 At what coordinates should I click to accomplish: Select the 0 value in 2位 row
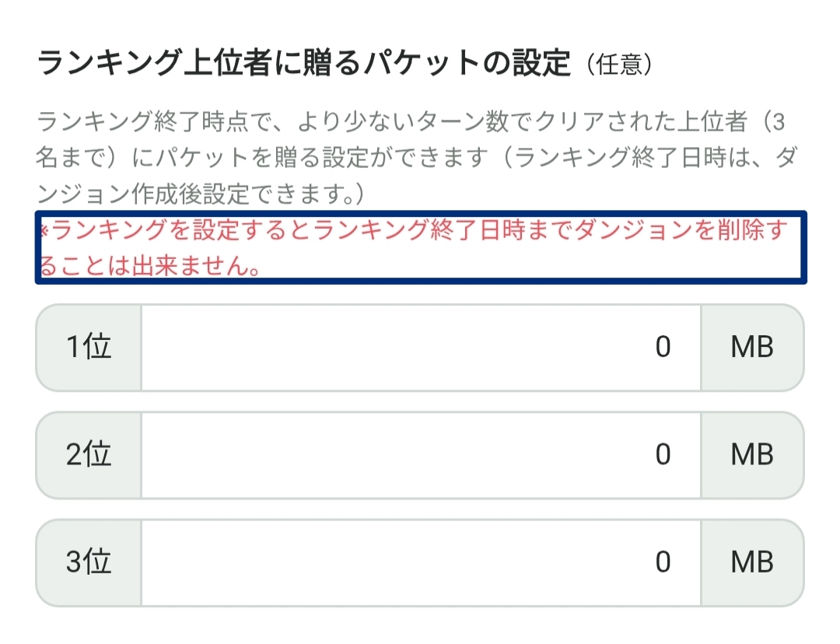[x=663, y=454]
